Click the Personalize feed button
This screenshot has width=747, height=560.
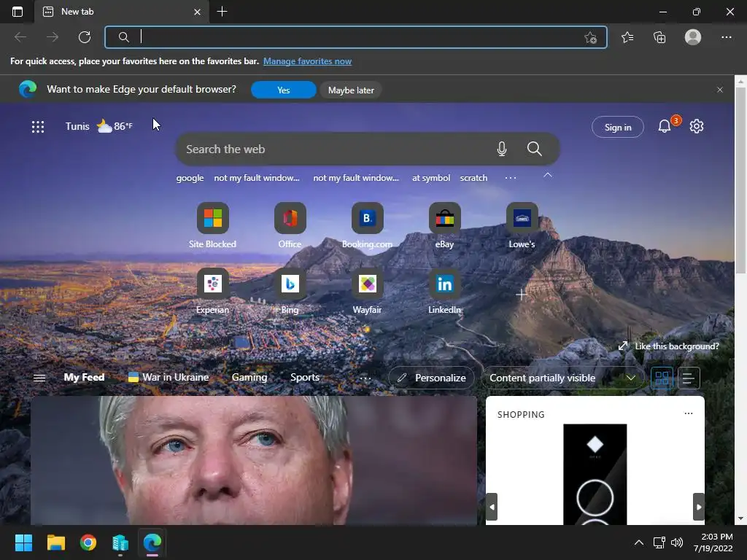[432, 378]
